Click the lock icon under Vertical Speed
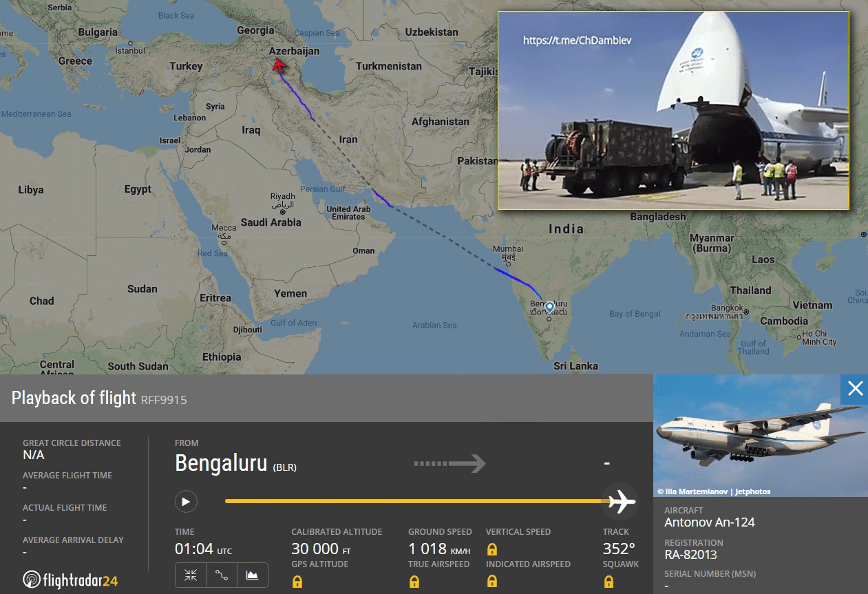Image resolution: width=868 pixels, height=594 pixels. point(492,549)
